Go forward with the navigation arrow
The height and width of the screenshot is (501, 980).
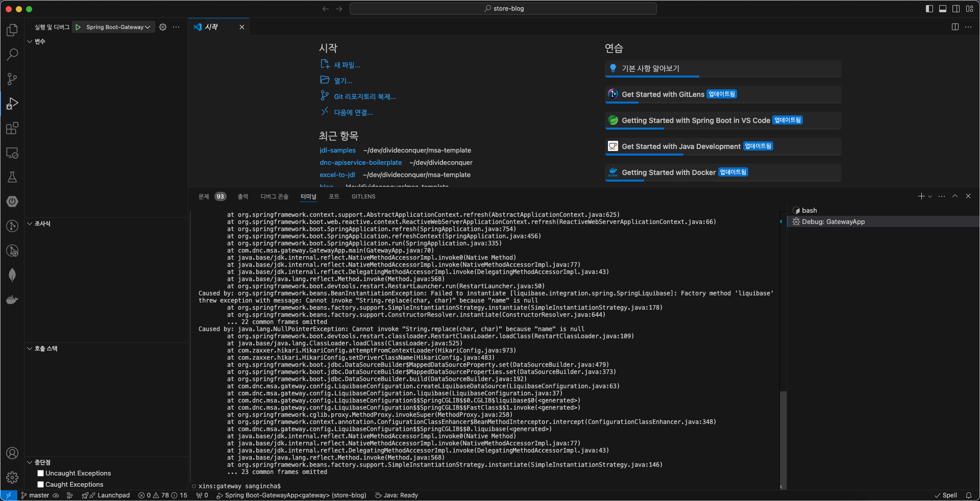click(339, 9)
